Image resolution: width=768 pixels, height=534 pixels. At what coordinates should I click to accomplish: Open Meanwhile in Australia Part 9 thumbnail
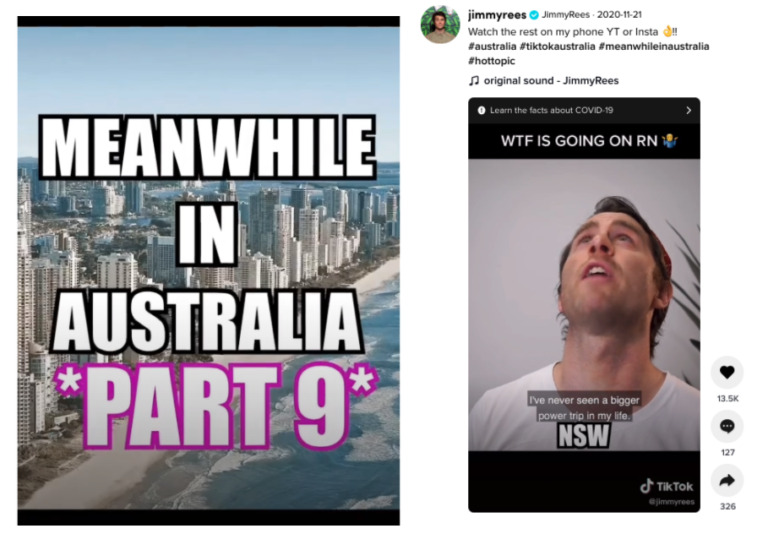pos(209,270)
